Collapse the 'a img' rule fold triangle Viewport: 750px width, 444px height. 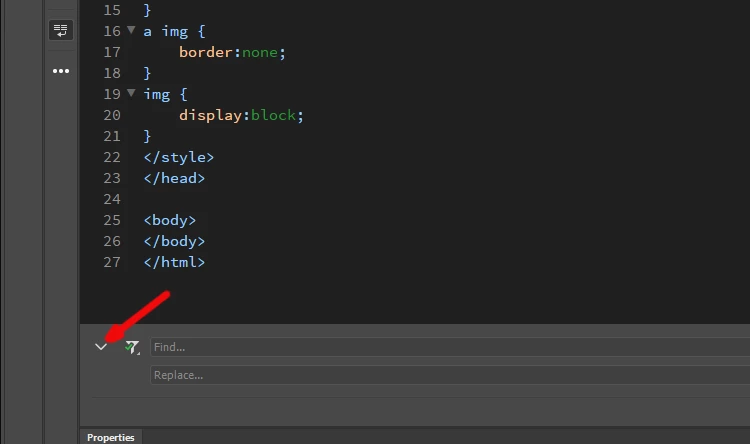click(x=131, y=30)
